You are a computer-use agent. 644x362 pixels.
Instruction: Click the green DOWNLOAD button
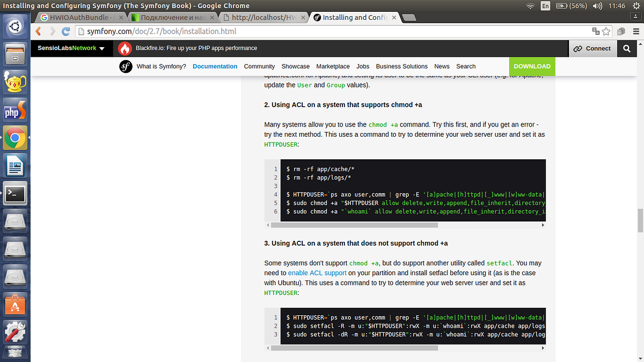532,67
